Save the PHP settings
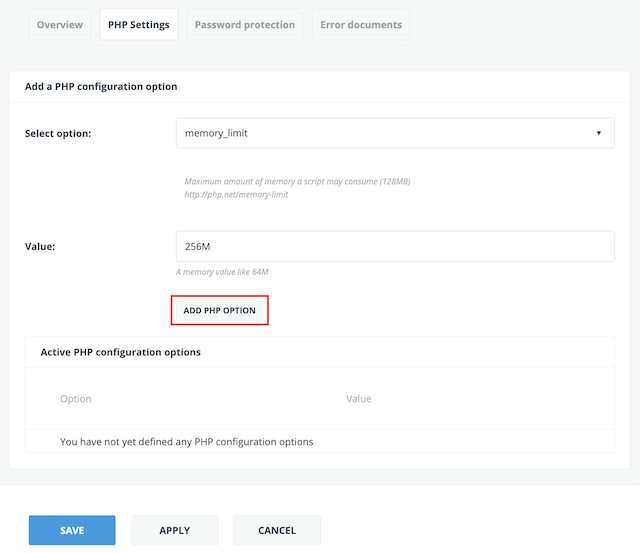640x554 pixels. [72, 530]
